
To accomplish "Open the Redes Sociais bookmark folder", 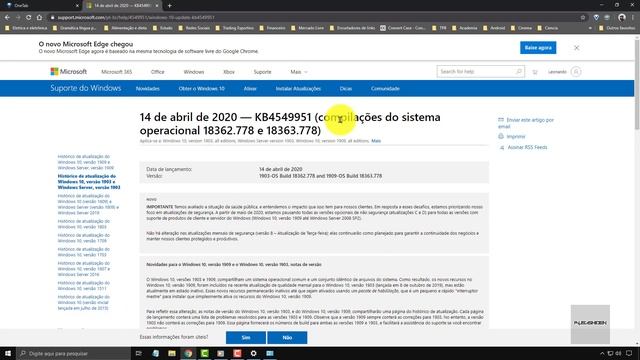I will click(x=194, y=28).
